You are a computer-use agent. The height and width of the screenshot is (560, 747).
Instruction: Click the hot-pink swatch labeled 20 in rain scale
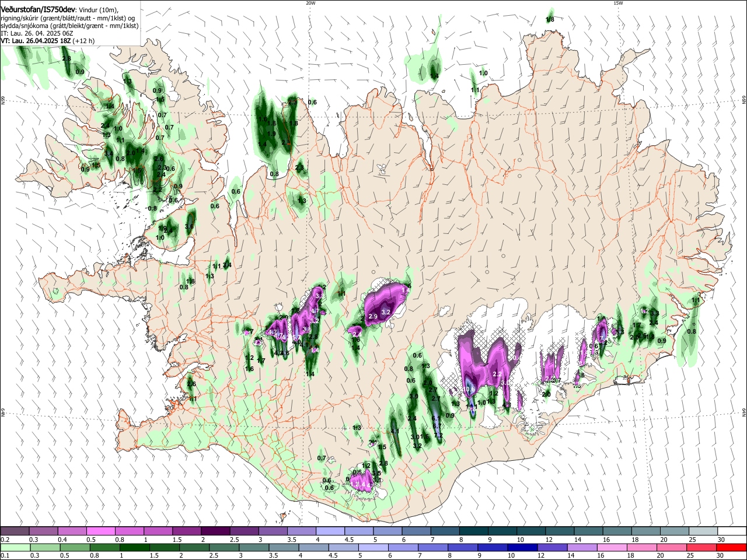[672, 547]
